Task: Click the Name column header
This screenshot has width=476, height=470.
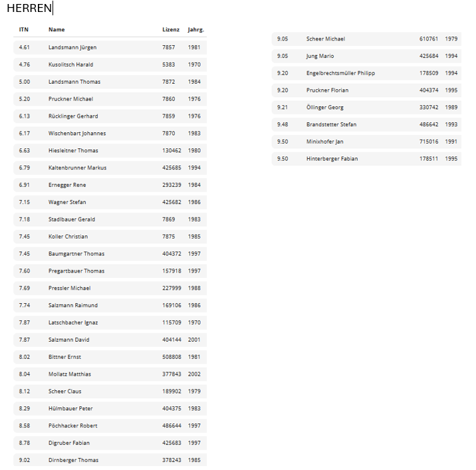Action: coord(57,30)
